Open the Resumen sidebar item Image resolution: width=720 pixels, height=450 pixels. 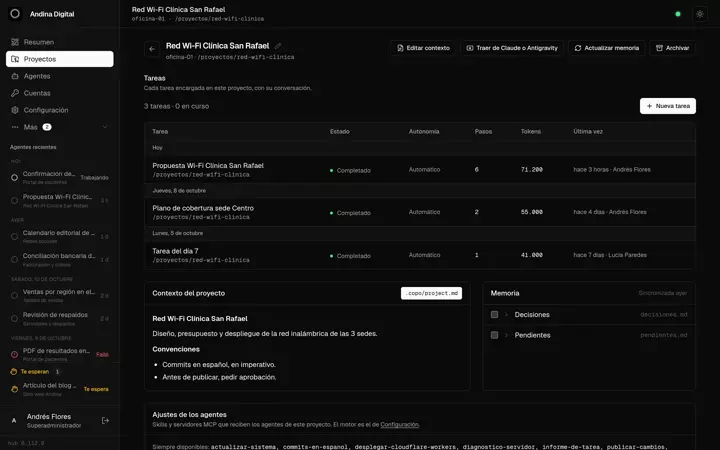coord(60,42)
